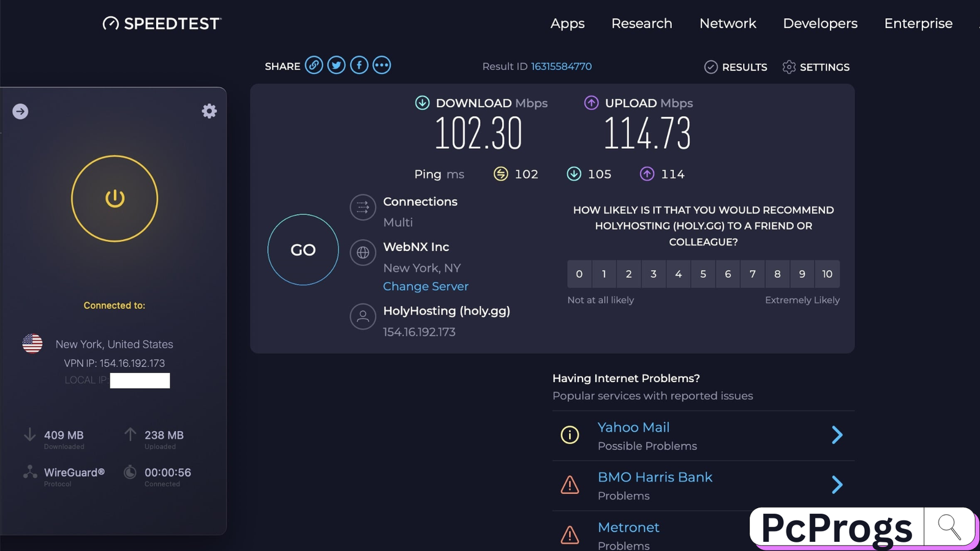
Task: Click the United States flag icon
Action: pos(32,343)
